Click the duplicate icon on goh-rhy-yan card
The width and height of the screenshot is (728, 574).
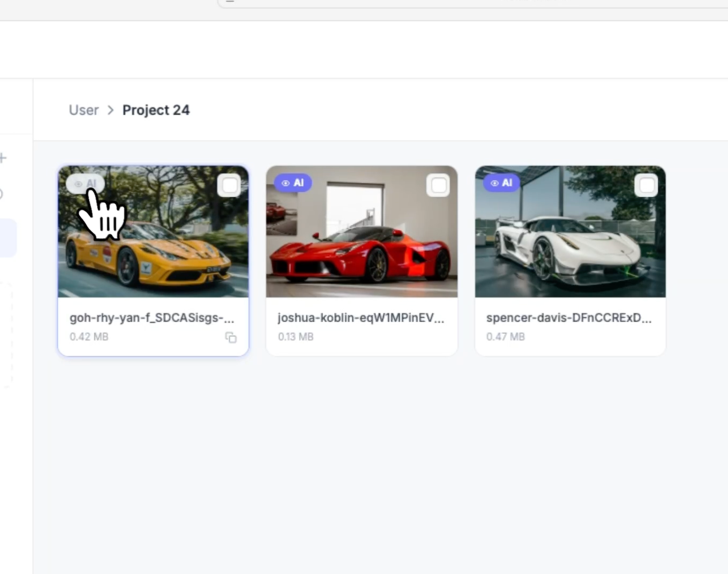coord(230,338)
